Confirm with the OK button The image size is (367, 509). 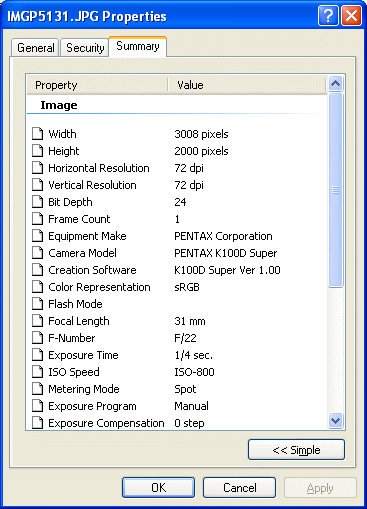[158, 488]
